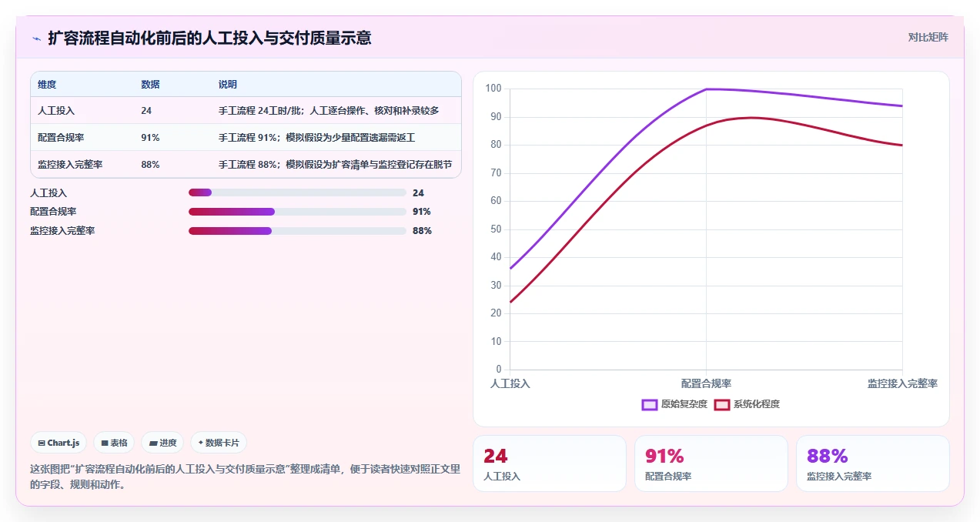Viewport: 980px width, 522px height.
Task: Select the 数据卡片 tag chip
Action: 219,443
